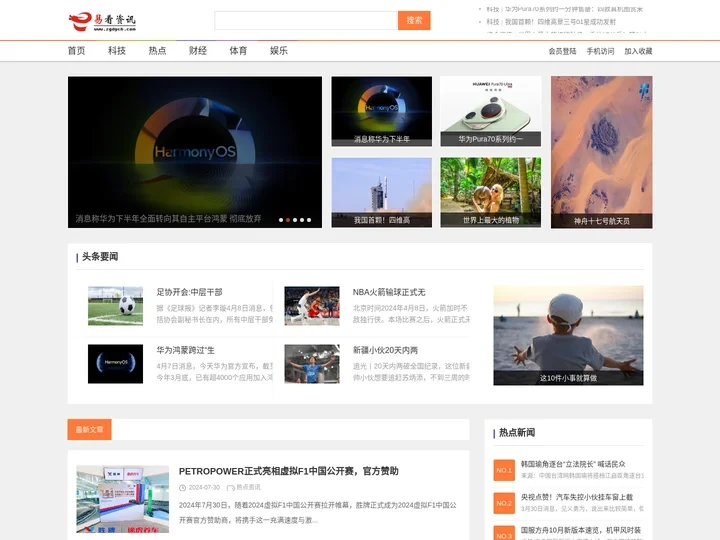Select the third carousel dot

(x=295, y=220)
